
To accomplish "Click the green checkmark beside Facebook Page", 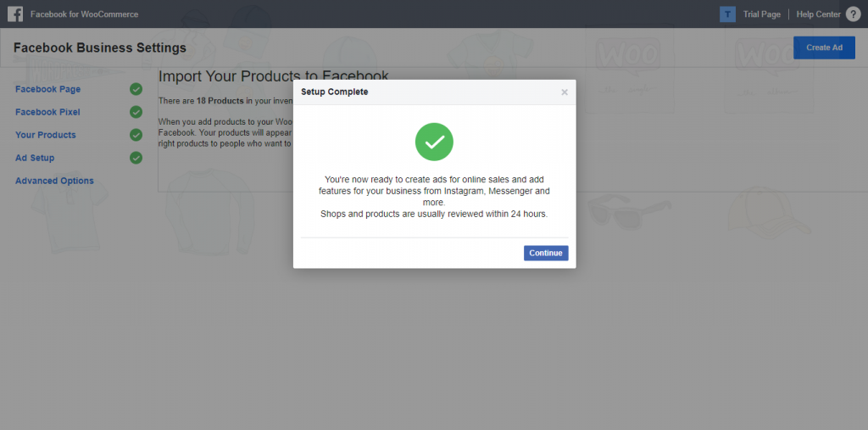I will click(x=136, y=89).
